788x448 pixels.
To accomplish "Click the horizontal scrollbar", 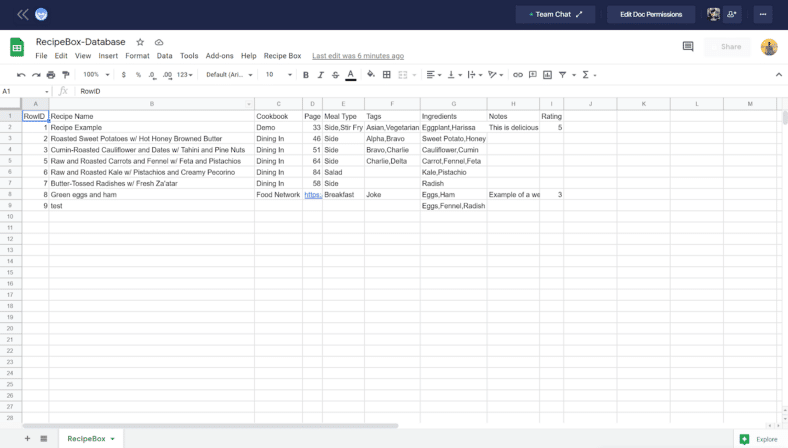I will (x=210, y=426).
